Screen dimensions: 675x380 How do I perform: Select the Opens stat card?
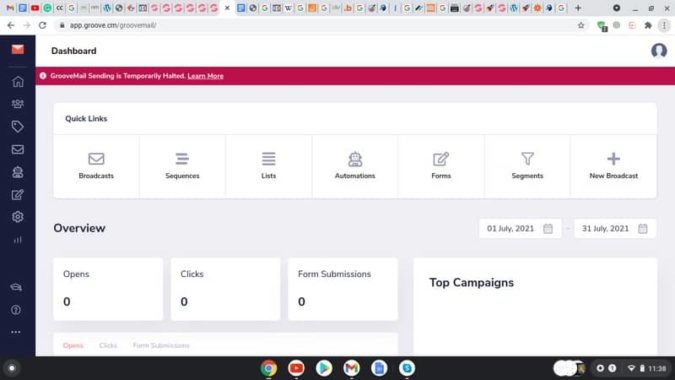pos(108,289)
